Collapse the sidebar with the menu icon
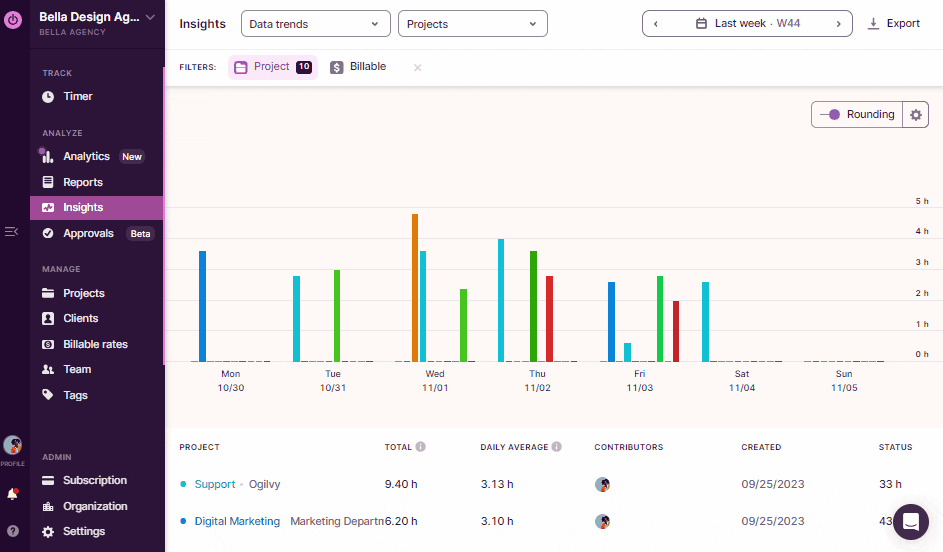The image size is (943, 552). pyautogui.click(x=11, y=232)
